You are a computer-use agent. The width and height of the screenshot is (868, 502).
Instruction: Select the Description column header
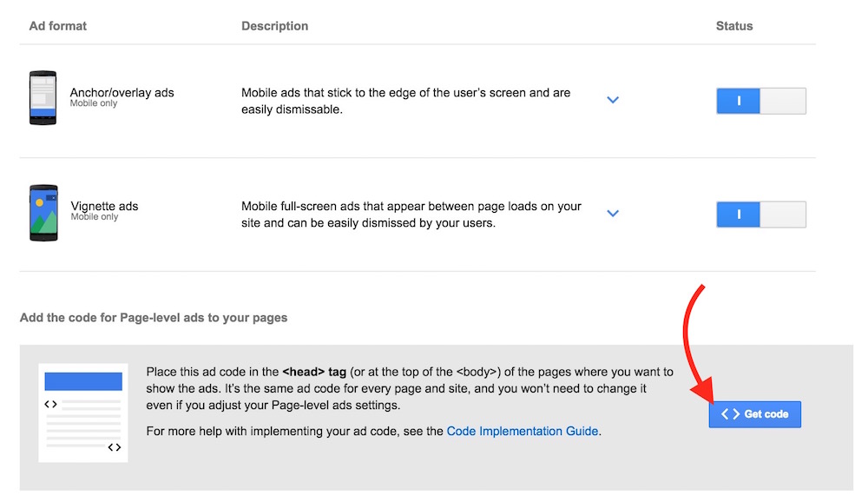pos(274,26)
